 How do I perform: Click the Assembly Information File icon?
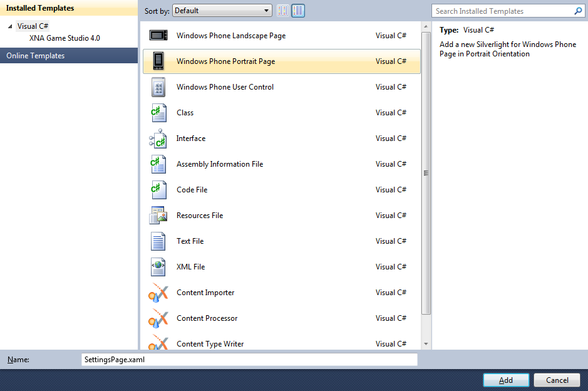[x=158, y=164]
